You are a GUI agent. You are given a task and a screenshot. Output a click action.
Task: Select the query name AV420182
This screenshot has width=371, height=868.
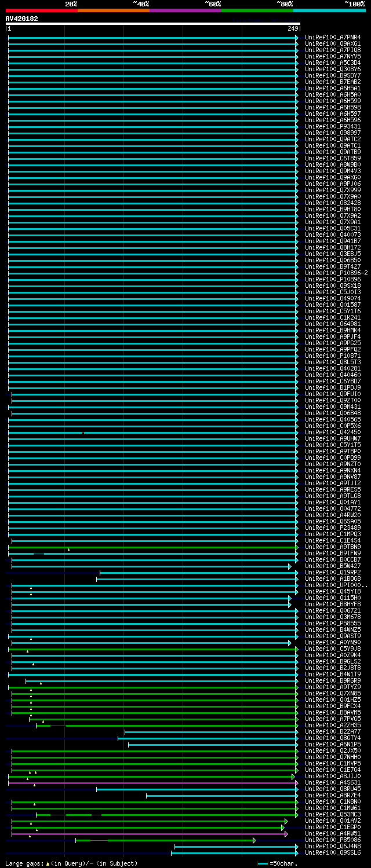[x=22, y=19]
